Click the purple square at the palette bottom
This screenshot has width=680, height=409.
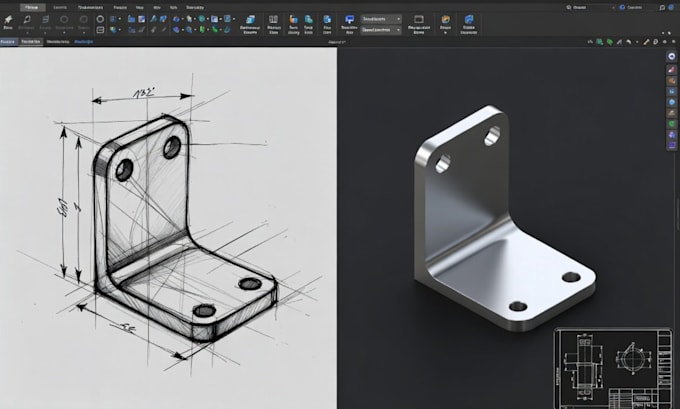[672, 145]
